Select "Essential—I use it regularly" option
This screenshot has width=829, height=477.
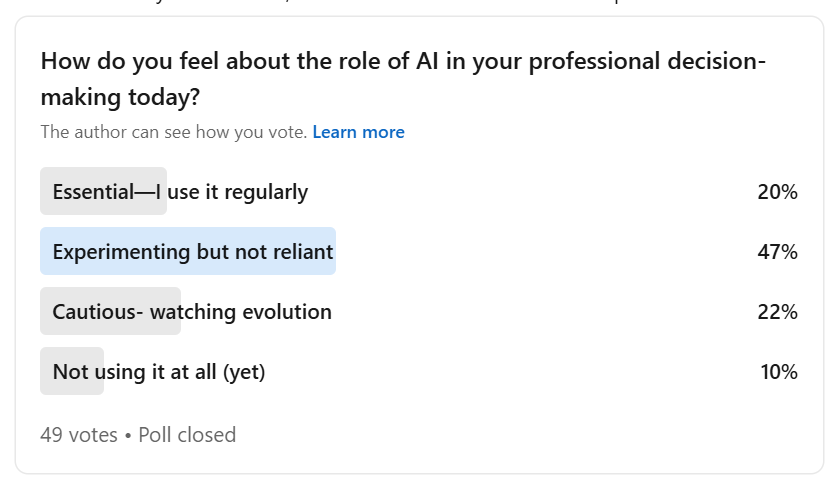[x=180, y=192]
